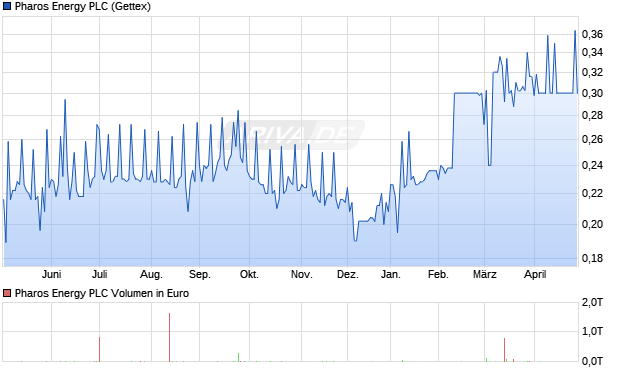Click the 0,24 price axis value
Screen dimensions: 620x371
point(592,165)
